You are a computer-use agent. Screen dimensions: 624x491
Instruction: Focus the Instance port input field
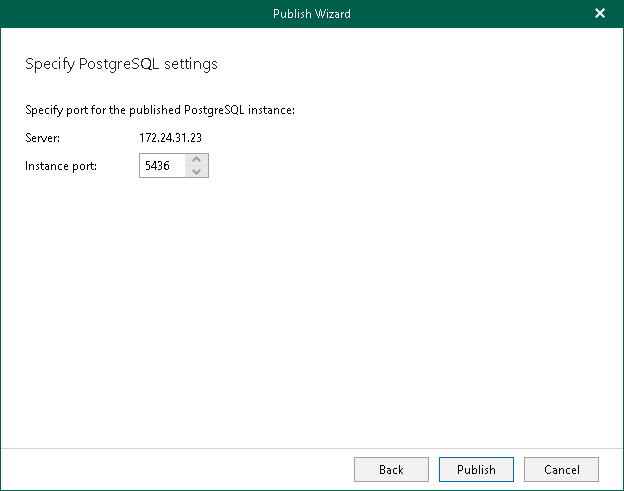[x=162, y=166]
